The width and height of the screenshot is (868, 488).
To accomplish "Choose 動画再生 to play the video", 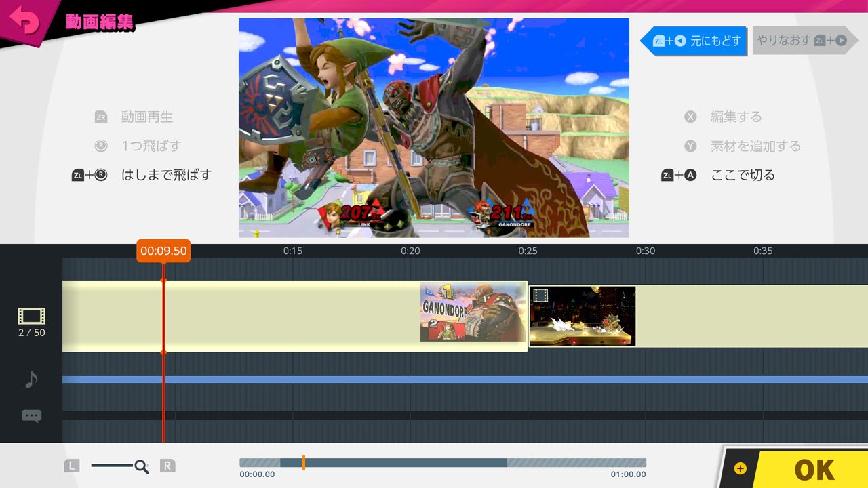I will [146, 117].
